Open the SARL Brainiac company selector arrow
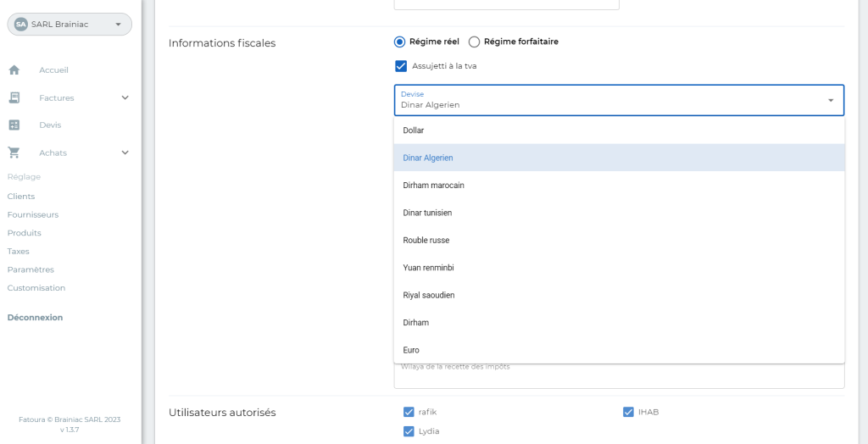868x444 pixels. [118, 25]
